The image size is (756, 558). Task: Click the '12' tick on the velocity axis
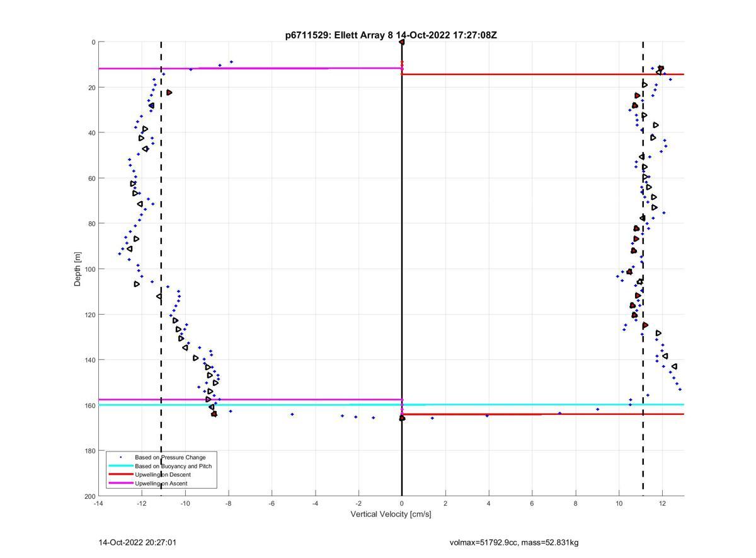662,503
